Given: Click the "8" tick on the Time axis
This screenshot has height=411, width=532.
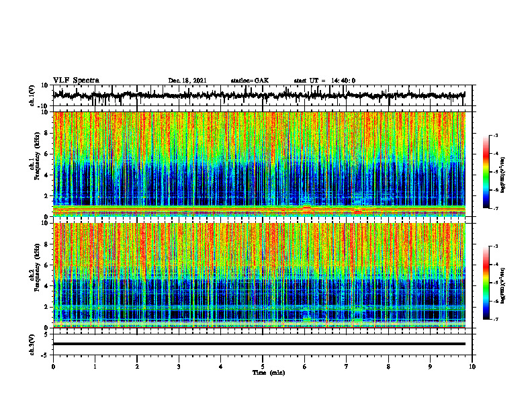Looking at the screenshot, I should point(388,367).
